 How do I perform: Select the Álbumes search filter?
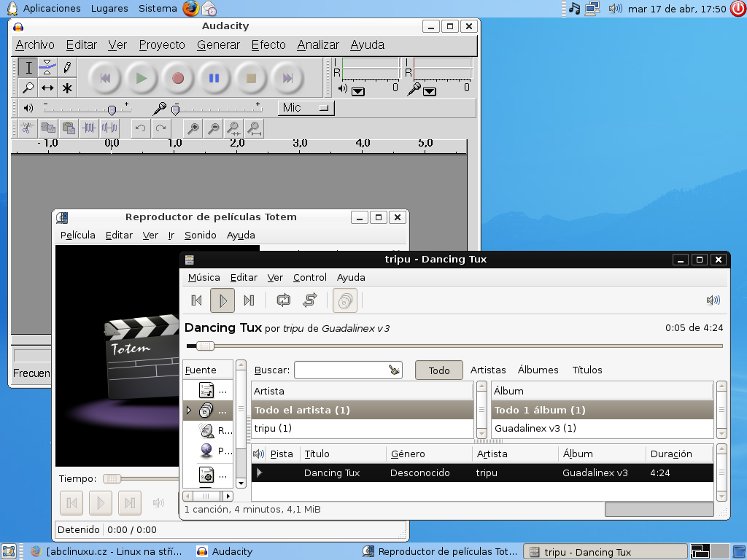click(x=538, y=370)
